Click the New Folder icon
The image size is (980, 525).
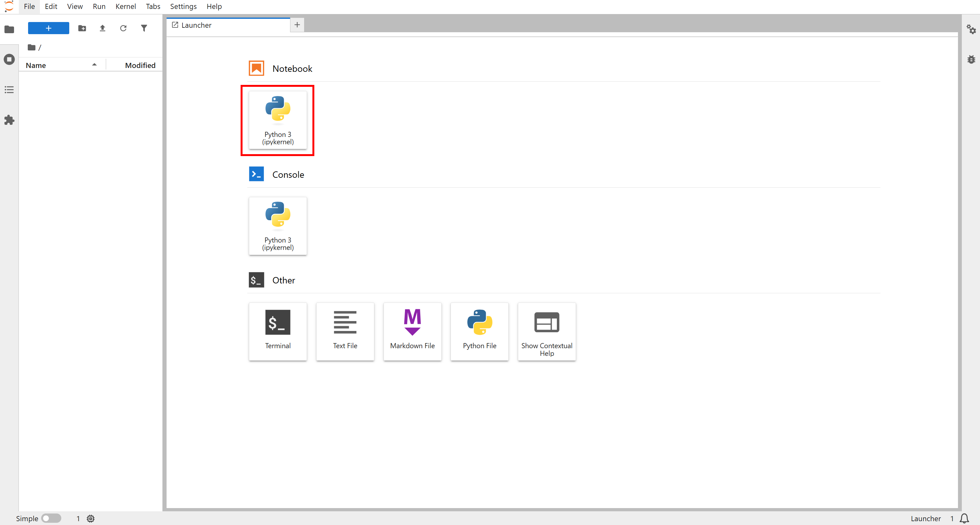pos(82,28)
